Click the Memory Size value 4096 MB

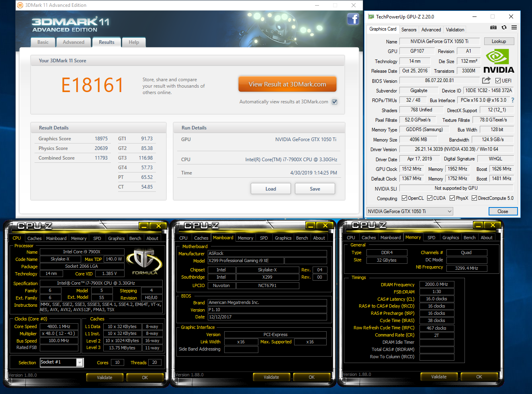tap(418, 140)
